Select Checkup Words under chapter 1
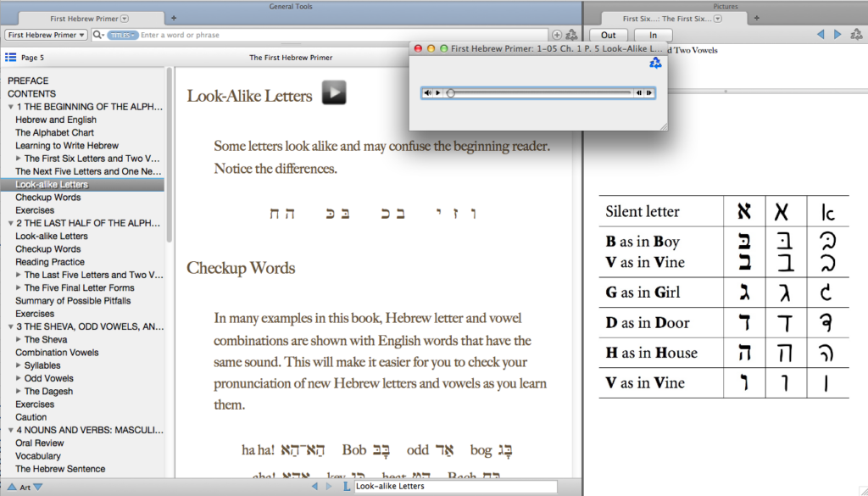The image size is (868, 496). click(x=48, y=198)
